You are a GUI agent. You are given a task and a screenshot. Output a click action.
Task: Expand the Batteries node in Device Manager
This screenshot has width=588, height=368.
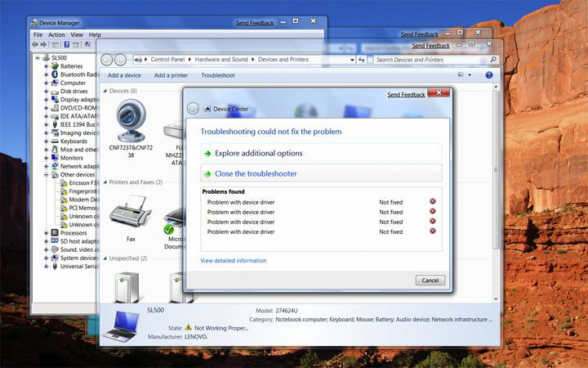pyautogui.click(x=47, y=66)
